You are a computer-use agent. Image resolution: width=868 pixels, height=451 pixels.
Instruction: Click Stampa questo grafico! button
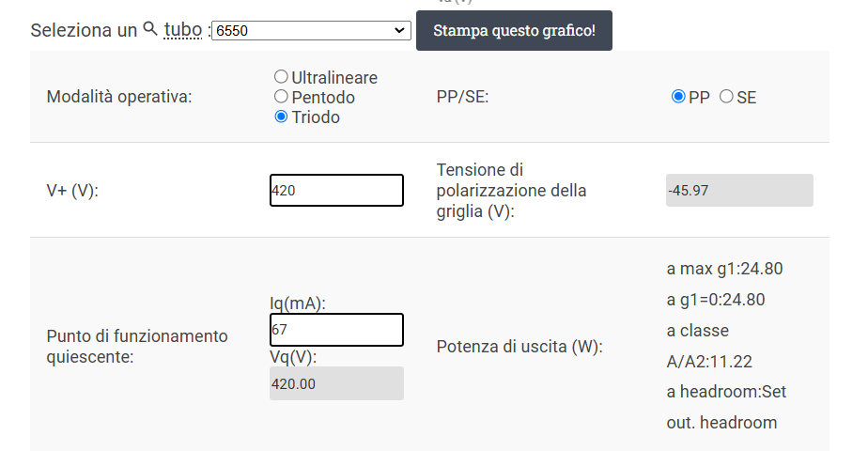coord(514,30)
